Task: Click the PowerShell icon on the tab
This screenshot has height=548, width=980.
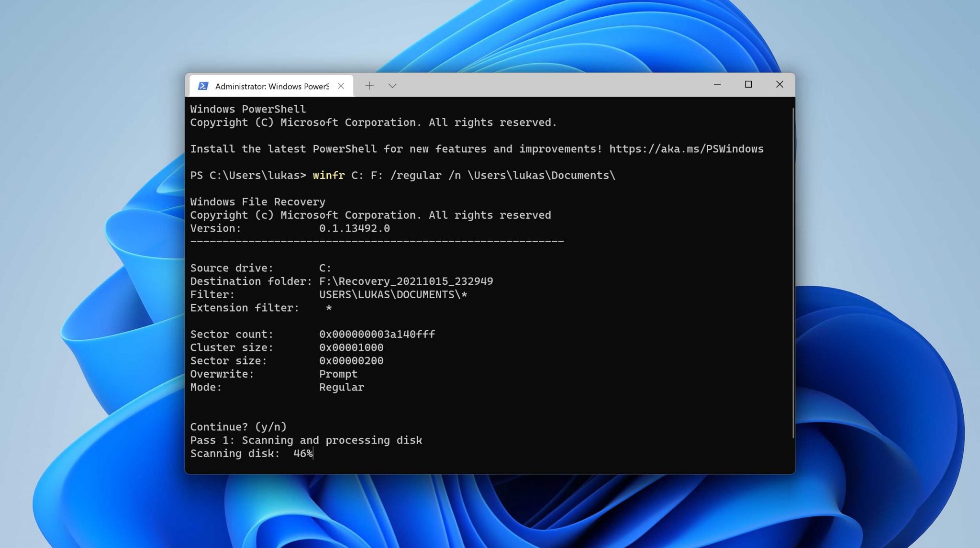Action: [203, 86]
